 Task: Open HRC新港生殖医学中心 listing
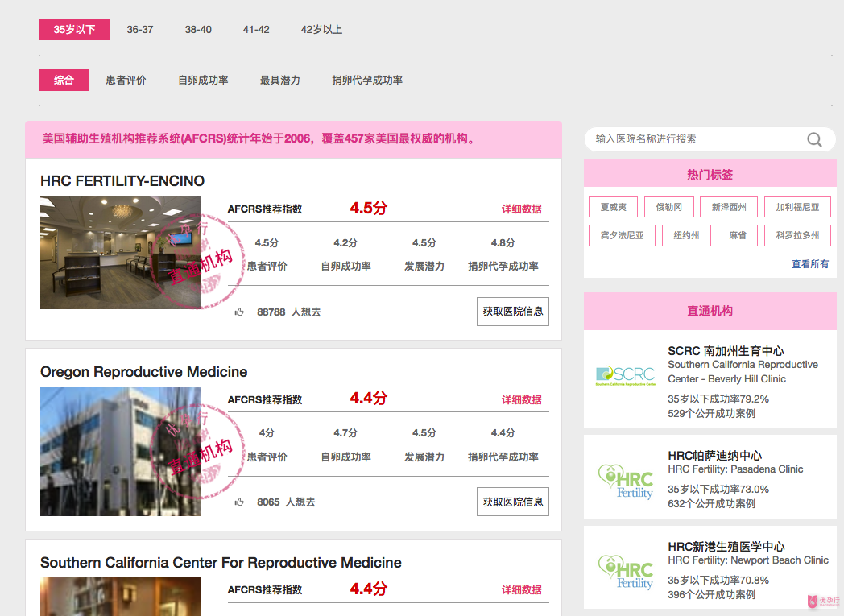pos(726,547)
